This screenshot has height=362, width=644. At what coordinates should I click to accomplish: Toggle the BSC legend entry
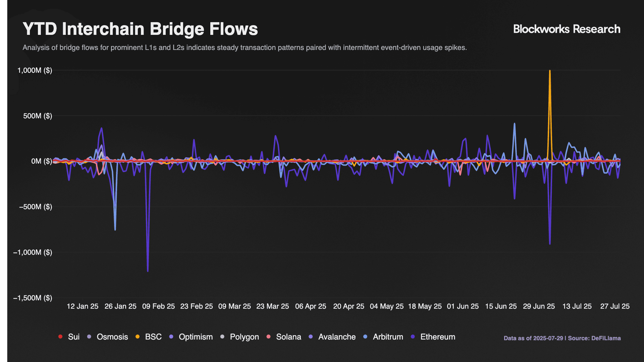coord(153,337)
